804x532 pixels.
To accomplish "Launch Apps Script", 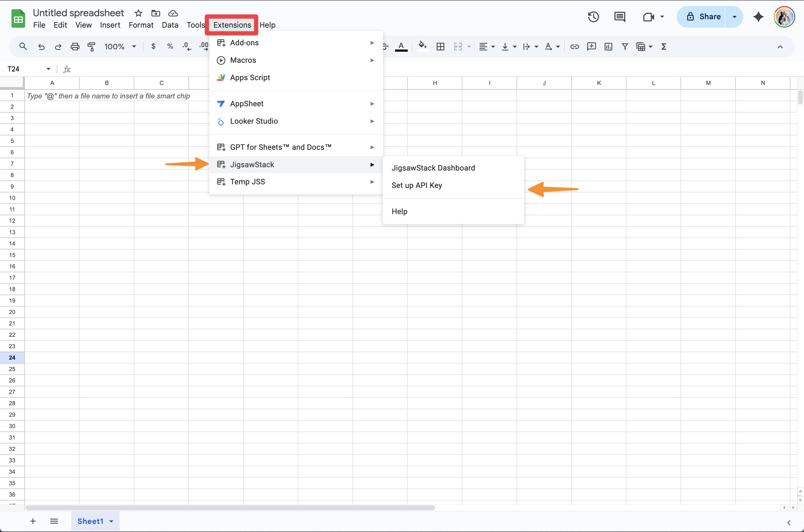I will tap(296, 77).
